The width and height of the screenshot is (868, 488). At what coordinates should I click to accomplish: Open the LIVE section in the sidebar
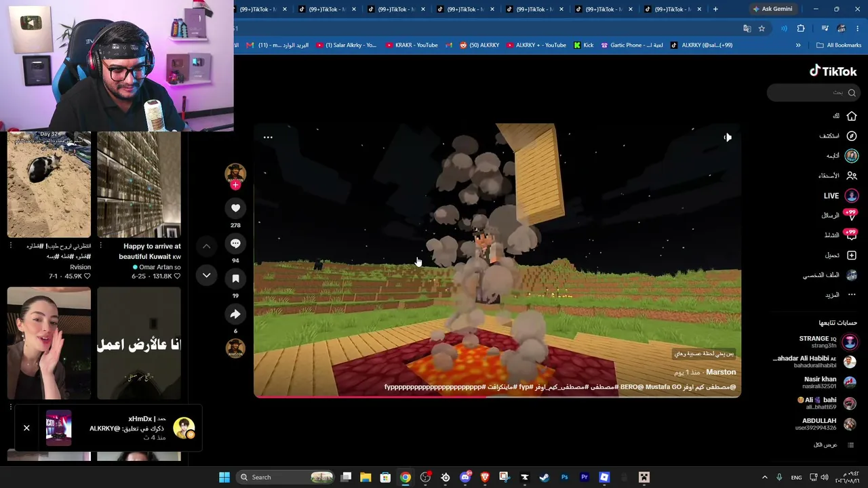841,196
